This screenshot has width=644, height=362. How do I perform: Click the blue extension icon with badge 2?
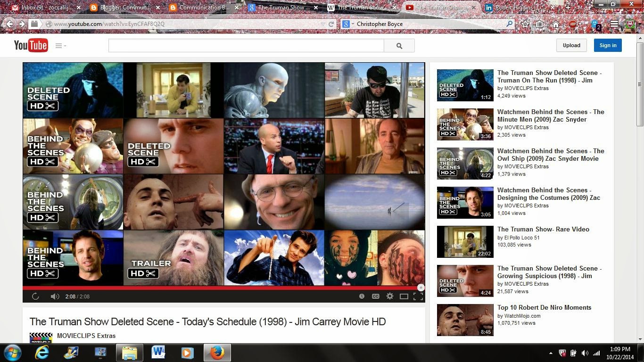pyautogui.click(x=595, y=24)
